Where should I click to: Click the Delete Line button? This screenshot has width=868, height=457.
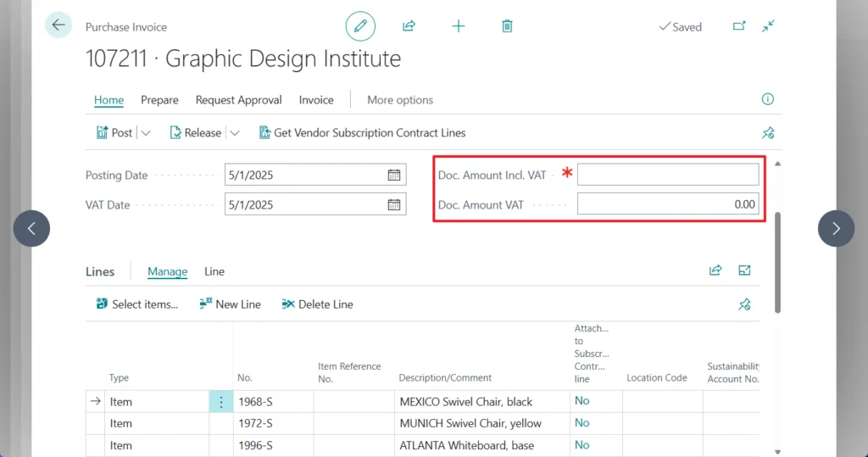(317, 304)
